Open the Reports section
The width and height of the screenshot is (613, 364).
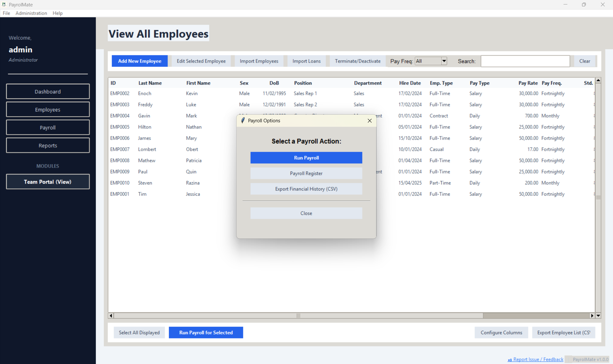point(48,145)
